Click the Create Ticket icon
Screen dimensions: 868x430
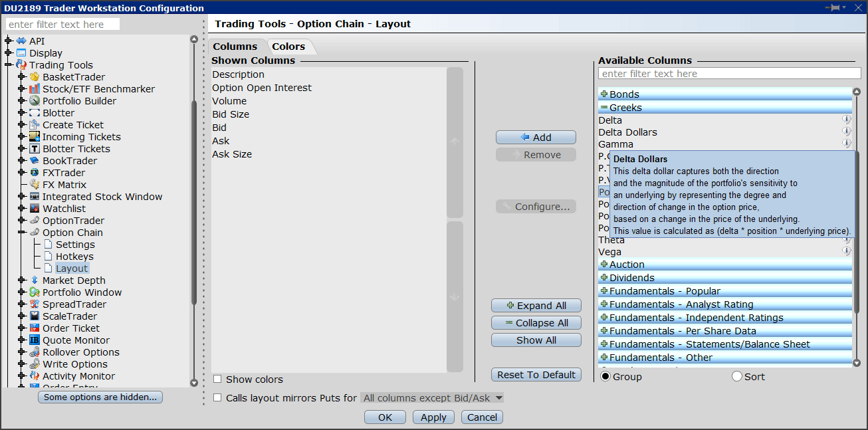pyautogui.click(x=35, y=125)
